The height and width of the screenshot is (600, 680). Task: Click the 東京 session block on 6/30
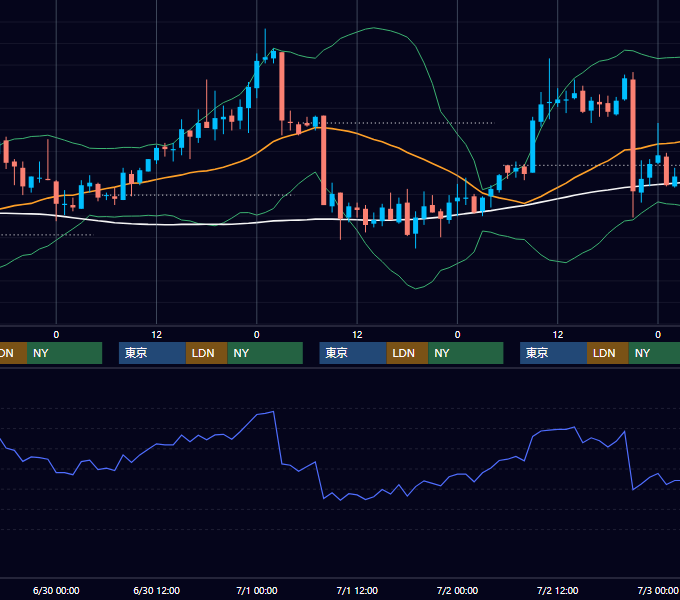tap(152, 353)
